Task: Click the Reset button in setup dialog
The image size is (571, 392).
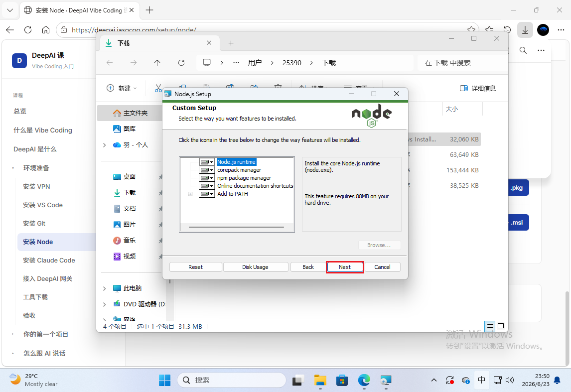Action: click(195, 267)
